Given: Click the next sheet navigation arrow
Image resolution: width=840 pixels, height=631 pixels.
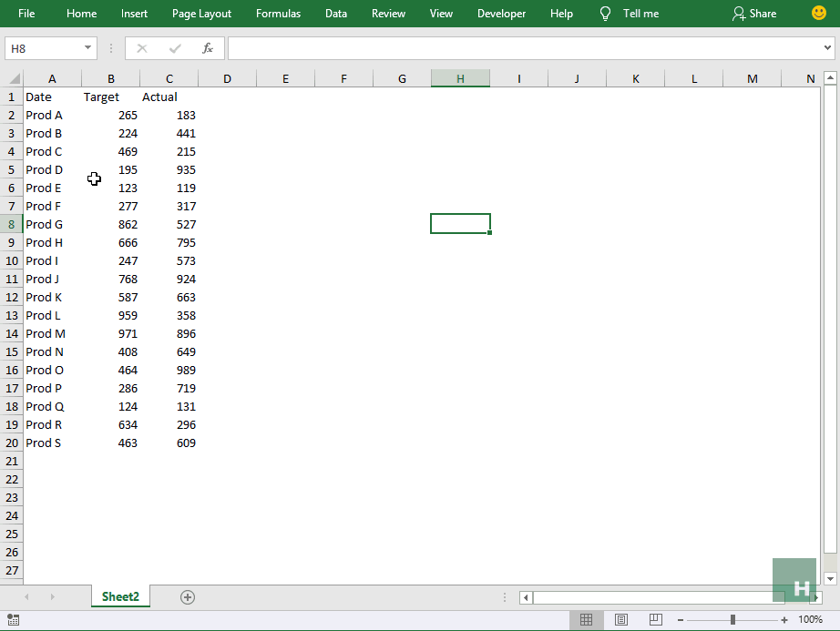Looking at the screenshot, I should click(52, 596).
